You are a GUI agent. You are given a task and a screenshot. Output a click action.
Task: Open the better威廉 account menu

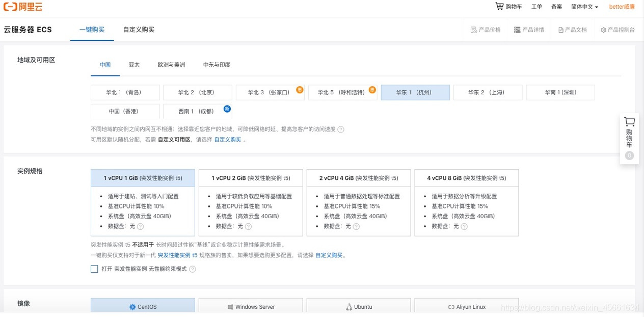tap(622, 7)
